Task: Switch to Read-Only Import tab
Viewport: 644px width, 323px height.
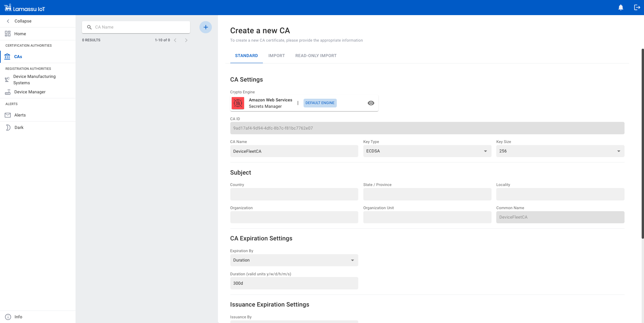Action: [x=316, y=56]
